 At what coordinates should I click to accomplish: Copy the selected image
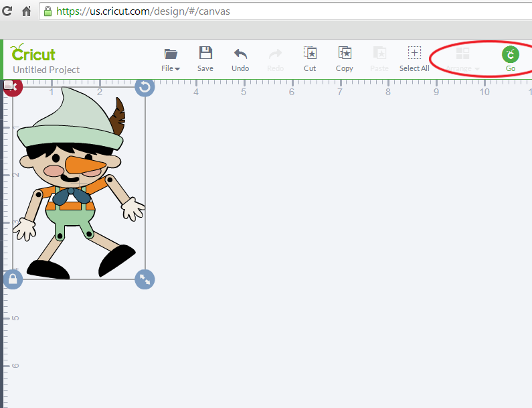pos(345,59)
